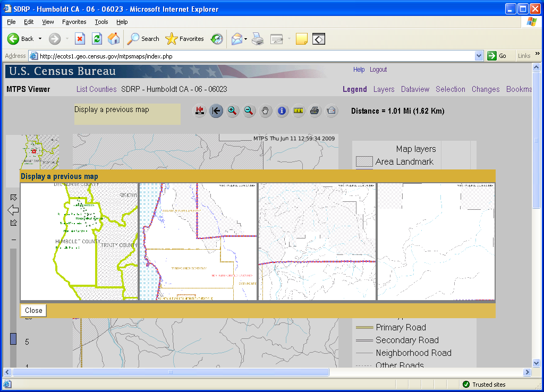Select the zoom out magnifier tool

pyautogui.click(x=249, y=111)
